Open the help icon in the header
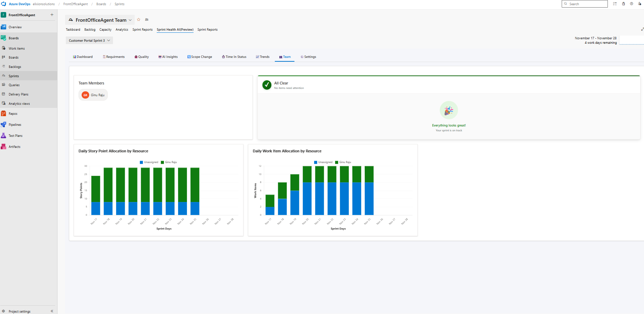 pos(631,4)
